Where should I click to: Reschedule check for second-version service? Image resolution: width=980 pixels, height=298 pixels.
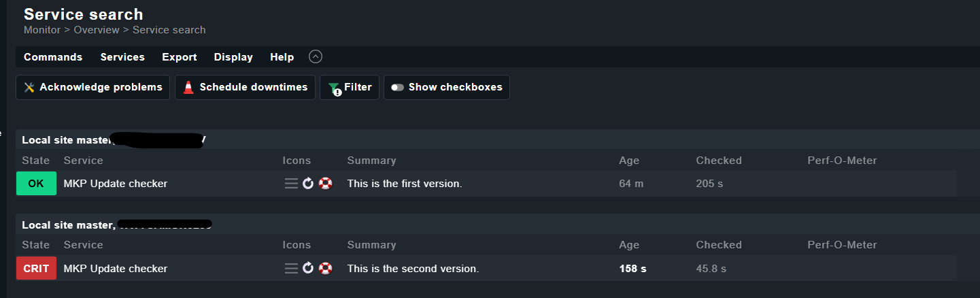(308, 269)
